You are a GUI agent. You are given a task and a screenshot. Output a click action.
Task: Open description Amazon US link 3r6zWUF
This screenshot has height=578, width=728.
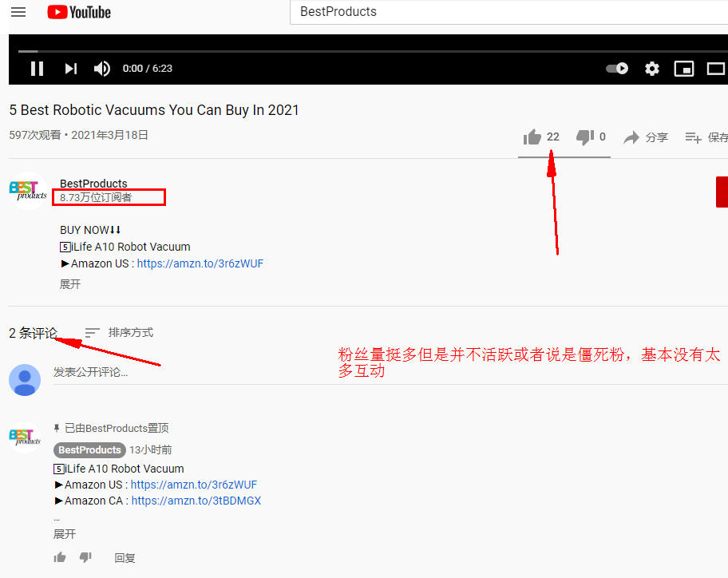pos(200,263)
